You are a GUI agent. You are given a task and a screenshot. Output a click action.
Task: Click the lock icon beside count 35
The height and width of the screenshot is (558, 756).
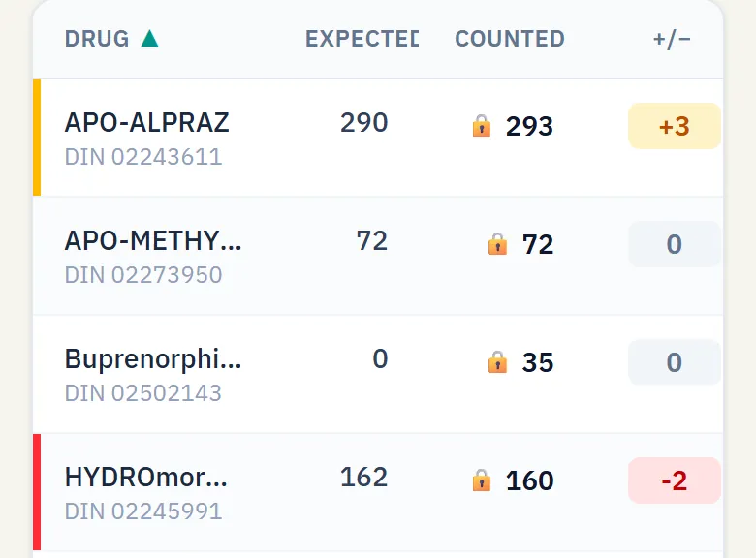coord(497,362)
